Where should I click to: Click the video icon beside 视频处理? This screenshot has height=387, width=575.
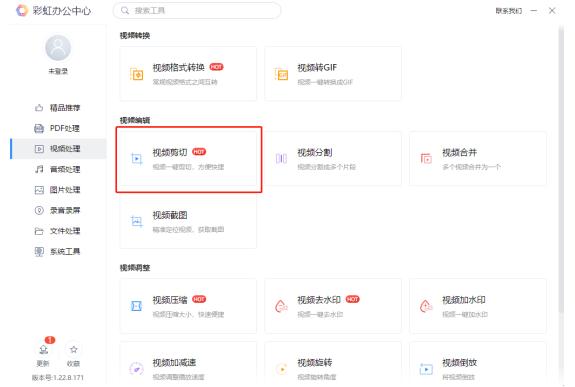[x=39, y=149]
